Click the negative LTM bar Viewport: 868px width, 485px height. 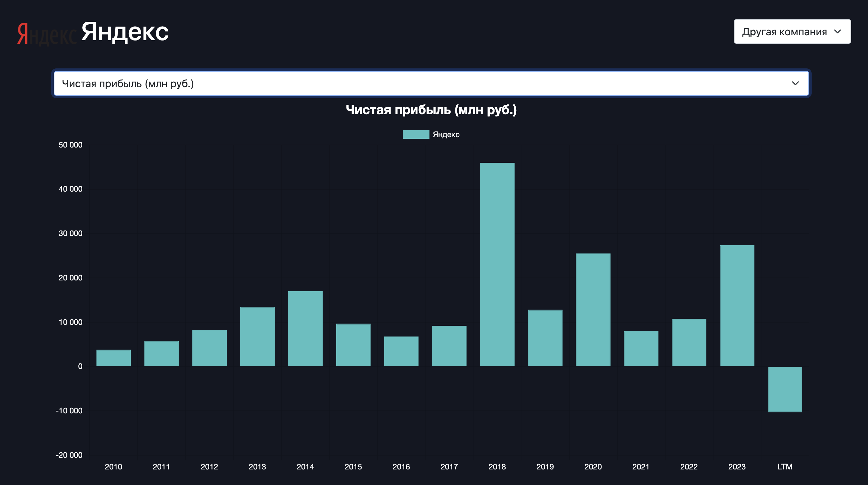[x=785, y=390]
